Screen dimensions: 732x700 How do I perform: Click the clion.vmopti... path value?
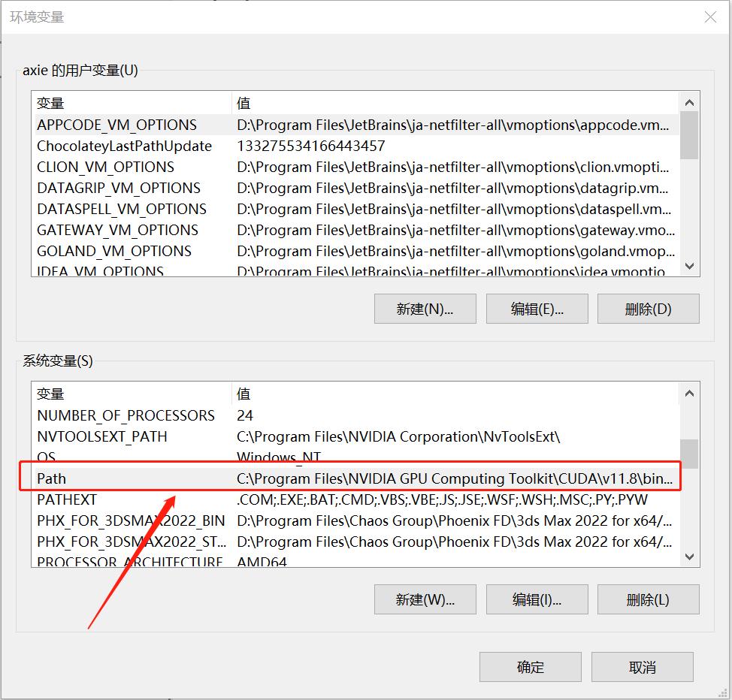coord(453,167)
